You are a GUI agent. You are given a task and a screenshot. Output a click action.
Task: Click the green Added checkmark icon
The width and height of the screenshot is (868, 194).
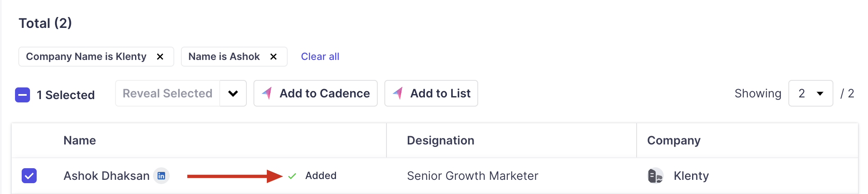[x=292, y=176]
